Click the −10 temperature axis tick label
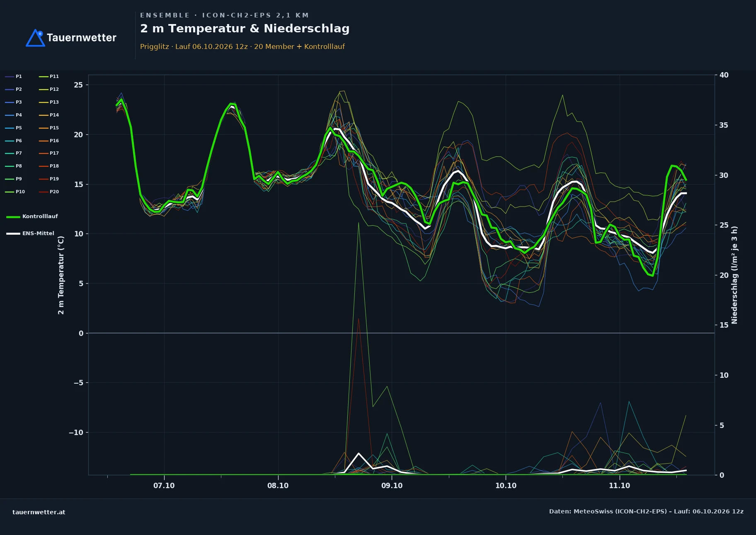The width and height of the screenshot is (756, 535). [76, 433]
